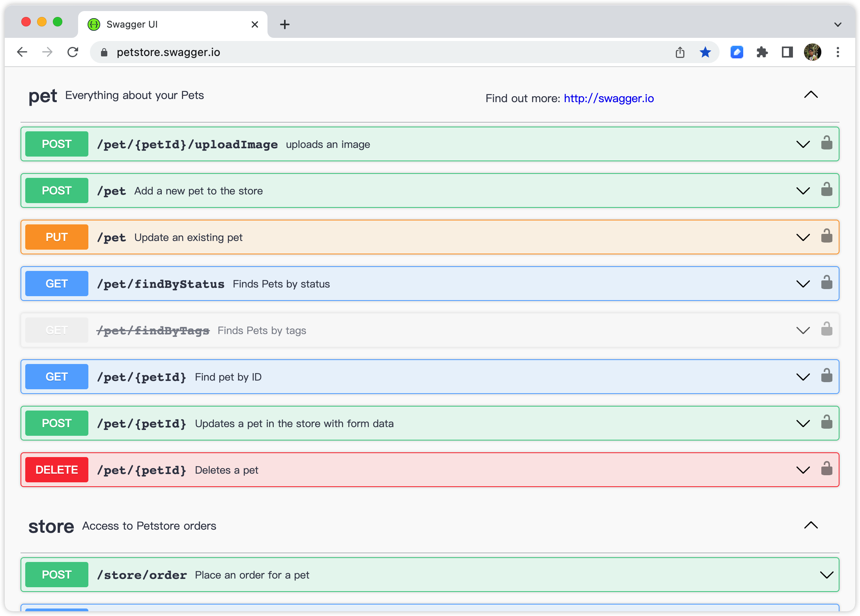Click the lock icon on /pet/findByStatus row
The height and width of the screenshot is (616, 860).
[x=826, y=282]
